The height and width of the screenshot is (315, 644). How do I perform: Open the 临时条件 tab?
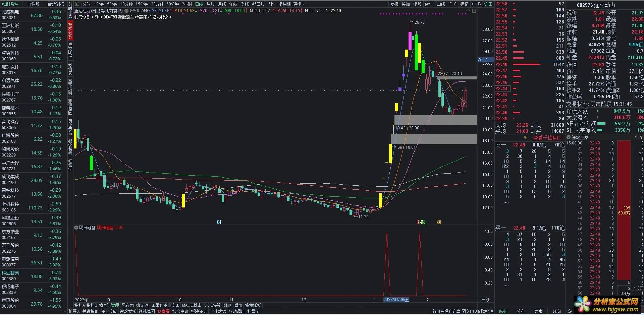click(11, 4)
